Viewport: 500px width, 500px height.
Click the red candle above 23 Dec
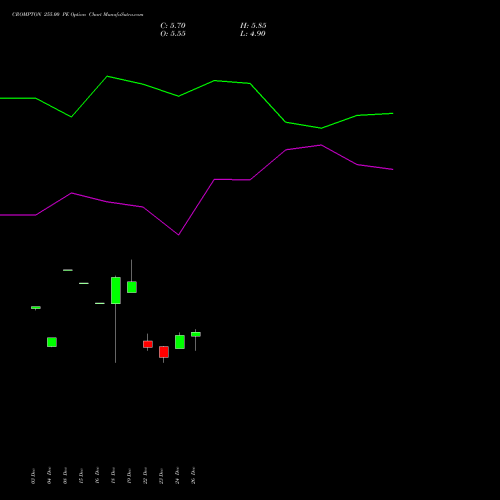pyautogui.click(x=164, y=352)
